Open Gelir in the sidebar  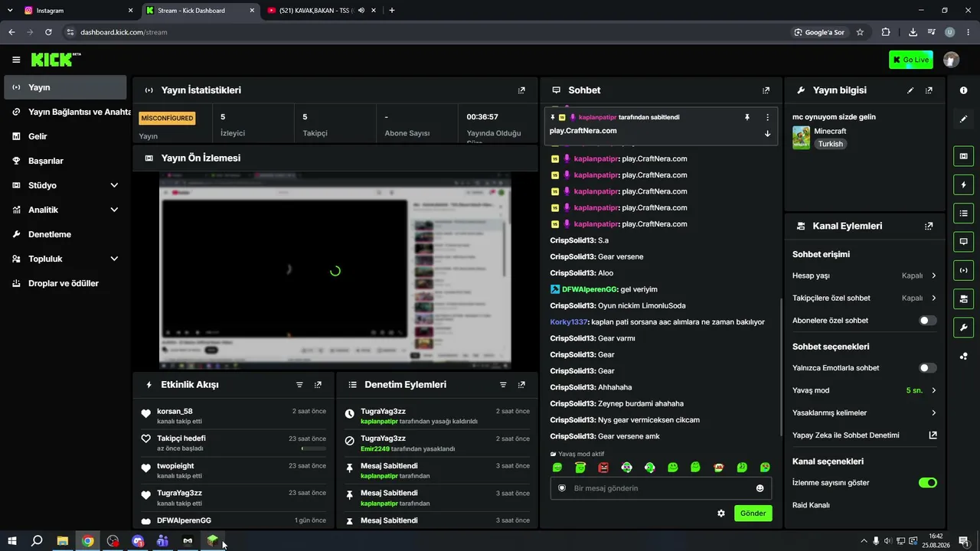pyautogui.click(x=65, y=136)
